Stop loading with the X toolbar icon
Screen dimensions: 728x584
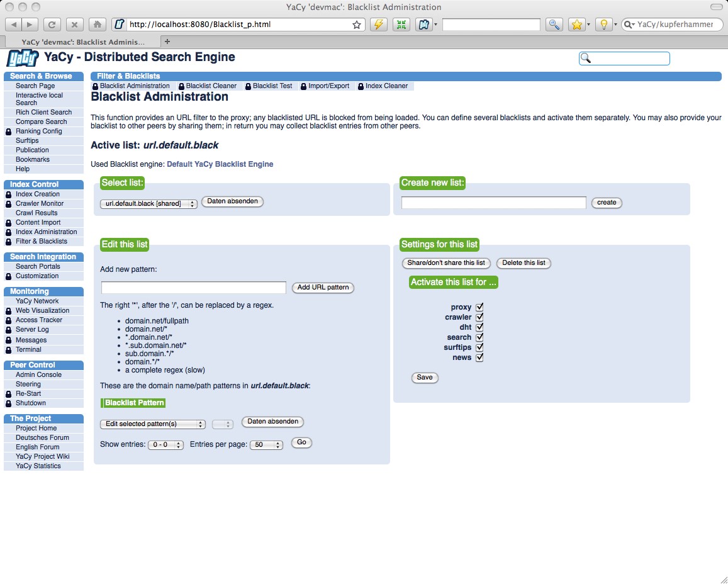tap(74, 25)
